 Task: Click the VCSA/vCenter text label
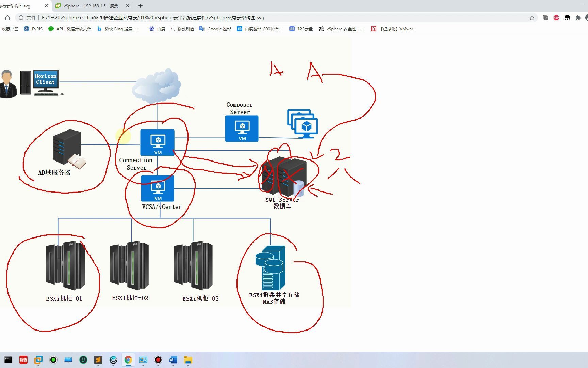(x=162, y=207)
